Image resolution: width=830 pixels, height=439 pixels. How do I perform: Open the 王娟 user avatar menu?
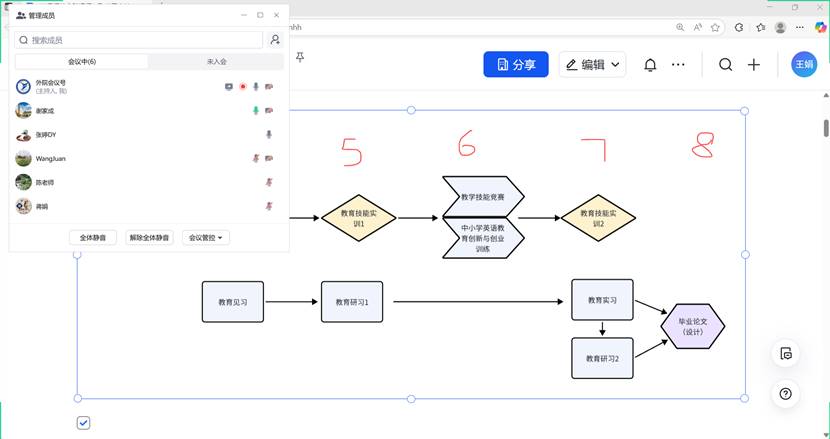804,65
